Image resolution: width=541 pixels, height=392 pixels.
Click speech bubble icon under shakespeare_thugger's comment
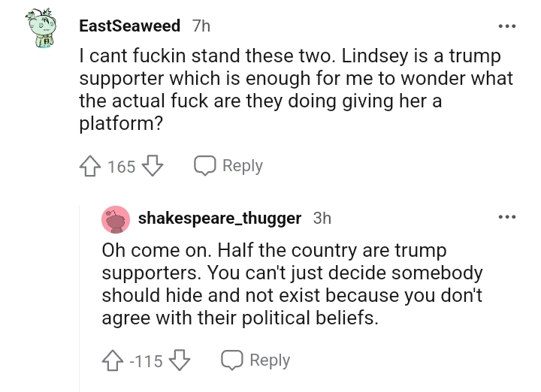[x=232, y=360]
